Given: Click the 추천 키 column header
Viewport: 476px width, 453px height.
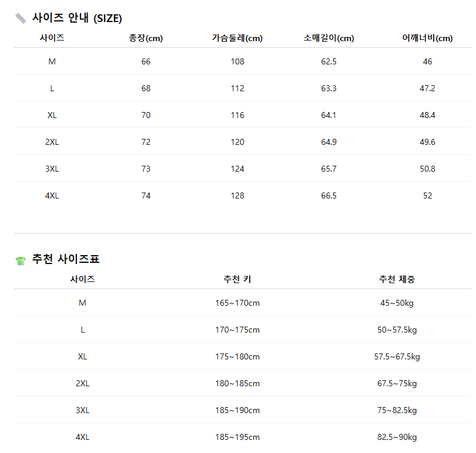Looking at the screenshot, I should point(237,279).
